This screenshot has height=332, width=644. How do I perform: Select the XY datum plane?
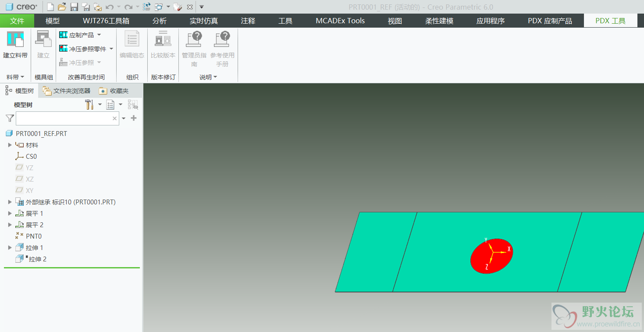[x=25, y=191]
